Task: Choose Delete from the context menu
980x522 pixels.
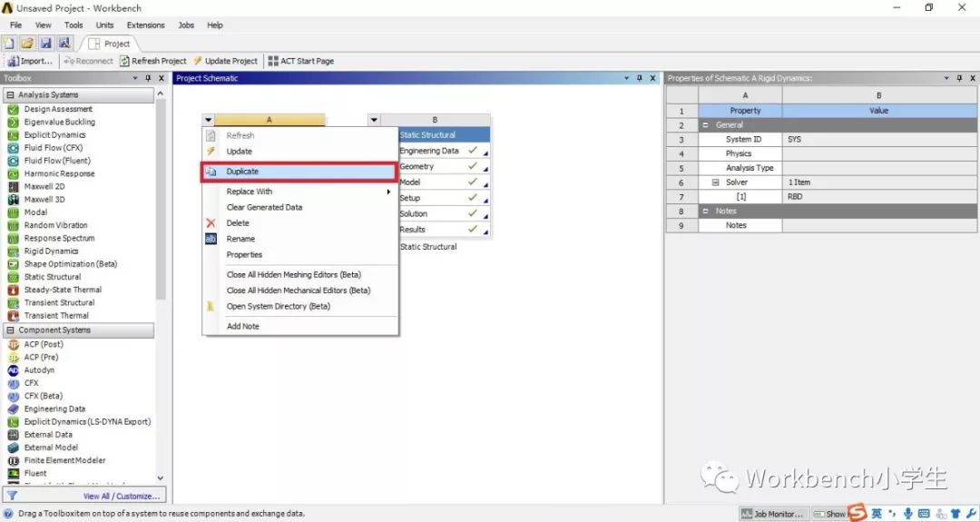Action: tap(300, 223)
